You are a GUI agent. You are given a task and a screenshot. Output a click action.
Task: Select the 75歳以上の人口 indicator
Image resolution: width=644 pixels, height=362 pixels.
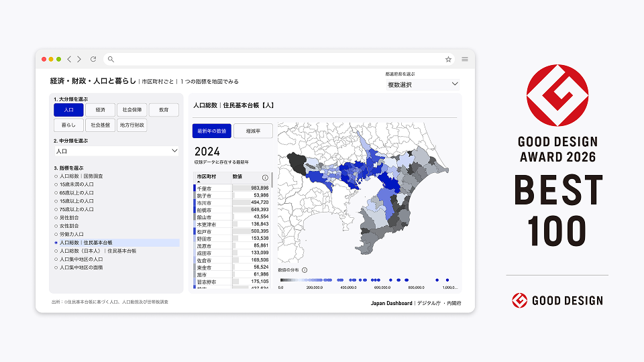pos(74,209)
